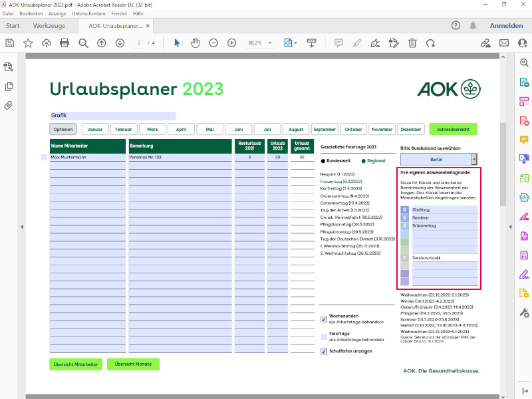Open the zoom percentage dropdown
The image size is (532, 399).
tap(270, 43)
